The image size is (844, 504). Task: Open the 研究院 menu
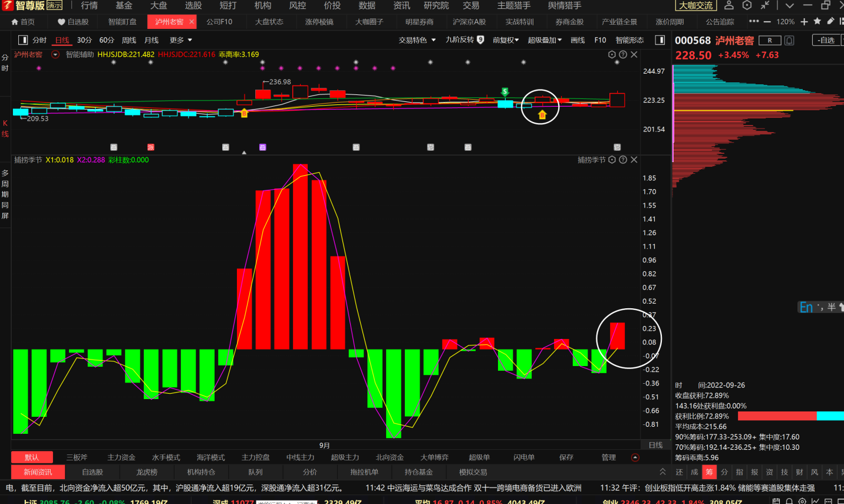[436, 5]
